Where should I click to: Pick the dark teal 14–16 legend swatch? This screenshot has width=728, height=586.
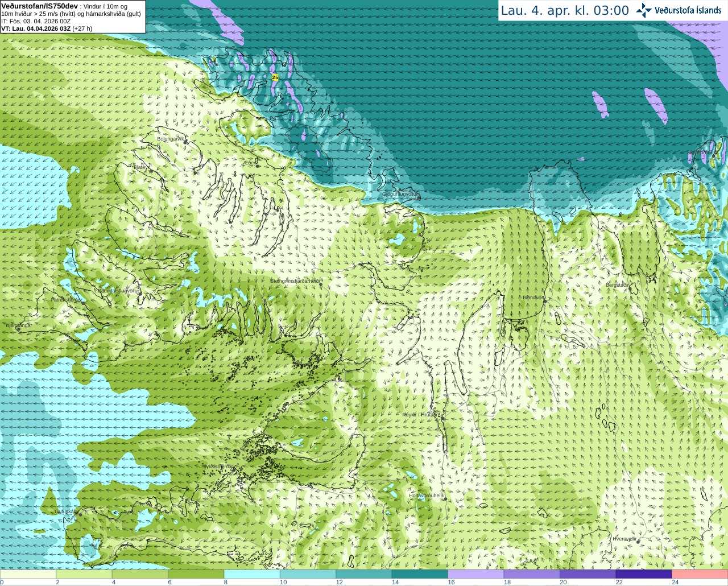(x=420, y=574)
